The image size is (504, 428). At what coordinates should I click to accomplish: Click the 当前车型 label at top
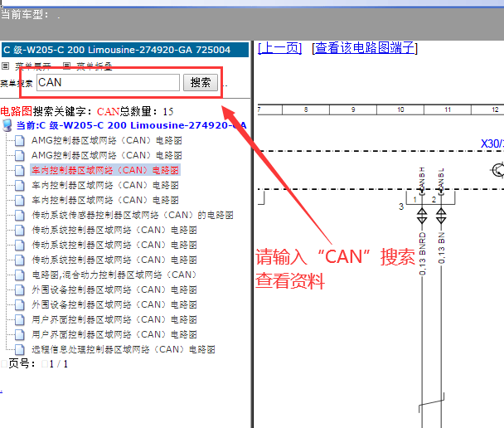(25, 14)
